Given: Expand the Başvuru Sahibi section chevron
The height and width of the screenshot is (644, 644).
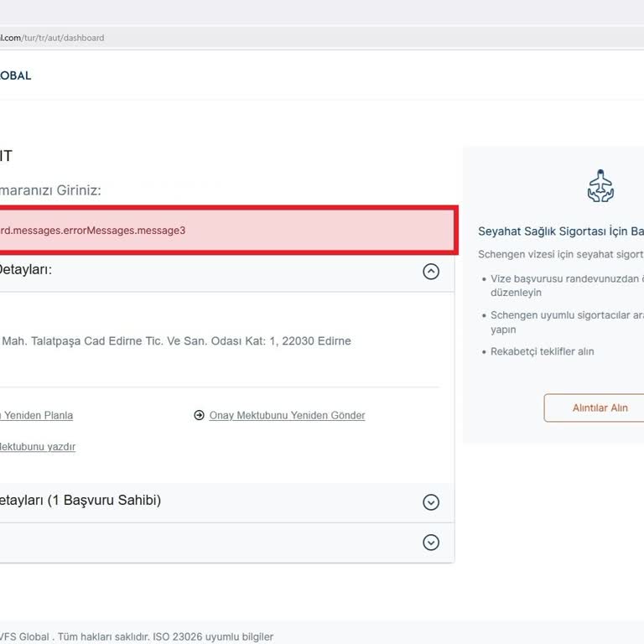Looking at the screenshot, I should click(431, 502).
